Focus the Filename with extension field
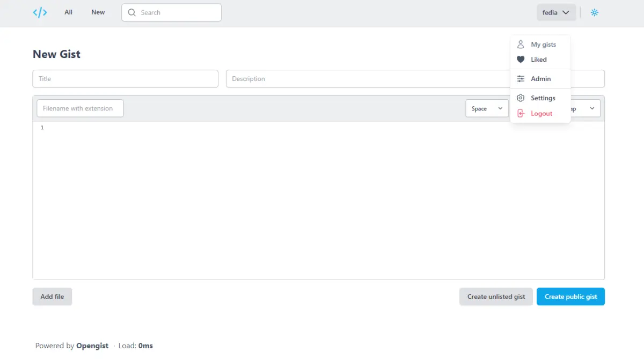This screenshot has width=644, height=359. tap(80, 108)
